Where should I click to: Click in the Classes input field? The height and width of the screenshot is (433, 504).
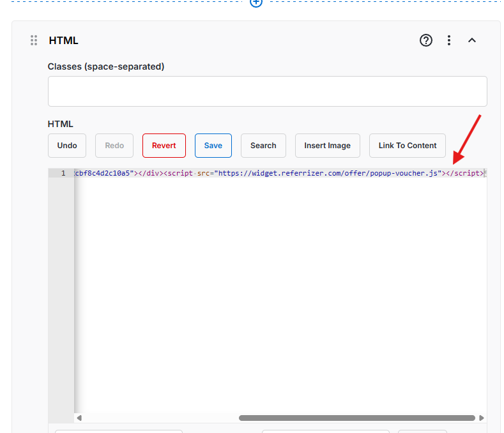point(267,91)
